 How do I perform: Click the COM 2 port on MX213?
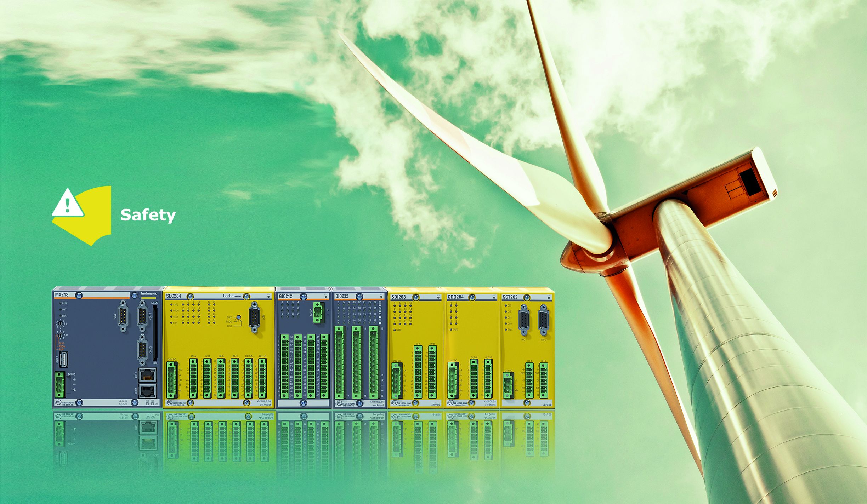tap(142, 349)
